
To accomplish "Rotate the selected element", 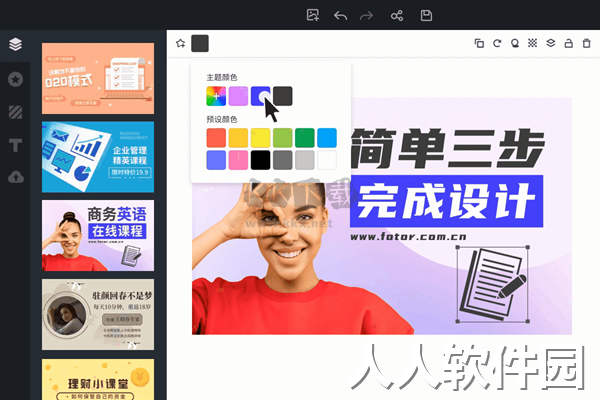I will [497, 43].
